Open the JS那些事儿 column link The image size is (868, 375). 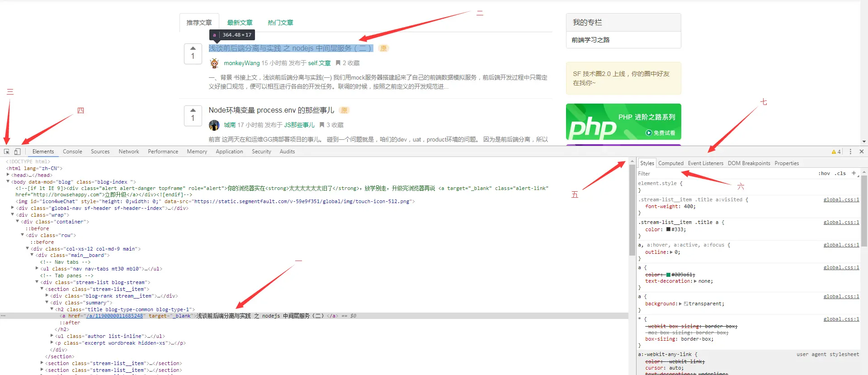(299, 125)
